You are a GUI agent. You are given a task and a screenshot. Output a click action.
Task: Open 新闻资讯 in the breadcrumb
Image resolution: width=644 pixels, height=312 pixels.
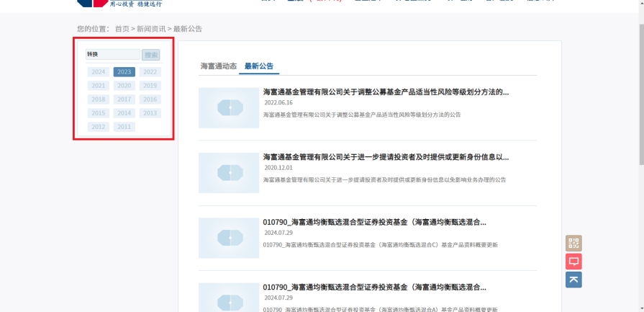tap(151, 29)
